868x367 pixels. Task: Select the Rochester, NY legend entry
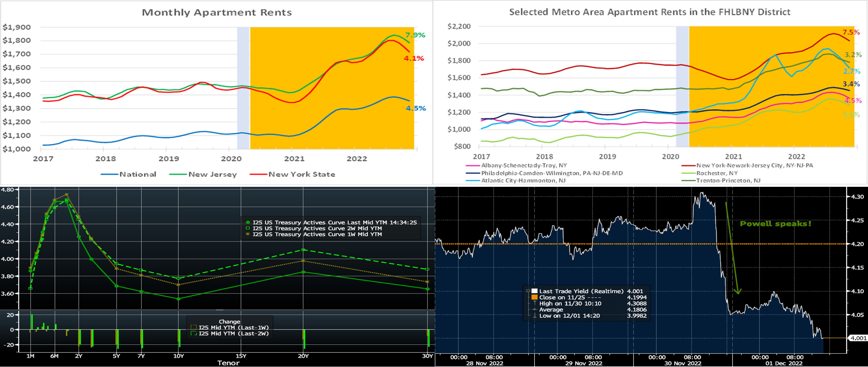pos(717,173)
